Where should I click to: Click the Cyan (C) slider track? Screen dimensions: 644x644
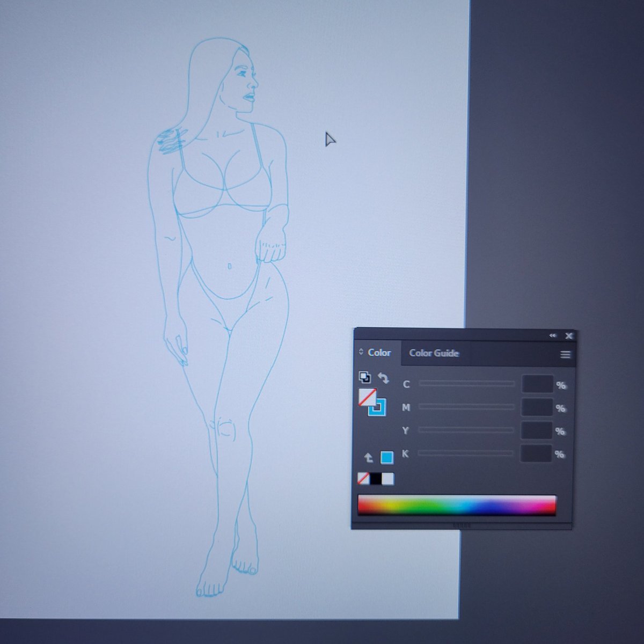(466, 383)
